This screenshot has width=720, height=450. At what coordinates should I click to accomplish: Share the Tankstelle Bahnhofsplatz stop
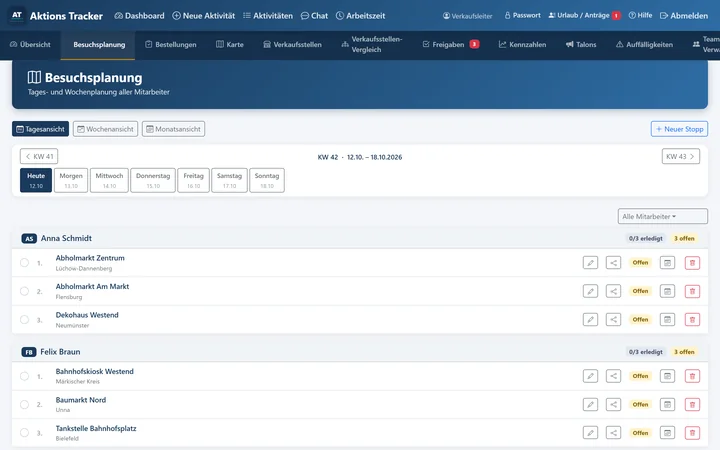point(613,433)
